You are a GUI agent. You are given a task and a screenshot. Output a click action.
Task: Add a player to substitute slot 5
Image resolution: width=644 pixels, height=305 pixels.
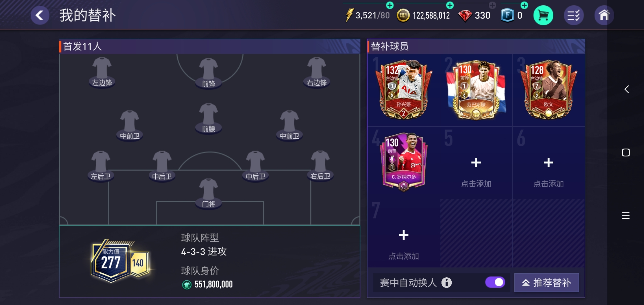click(476, 163)
